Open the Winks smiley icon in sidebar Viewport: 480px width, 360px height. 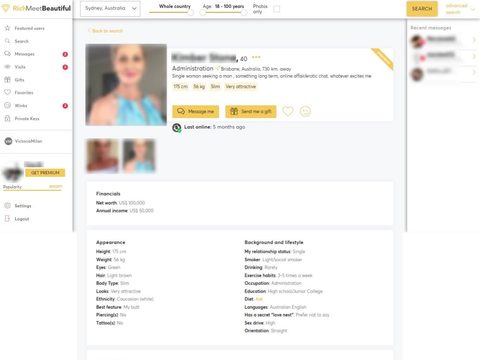(7, 105)
